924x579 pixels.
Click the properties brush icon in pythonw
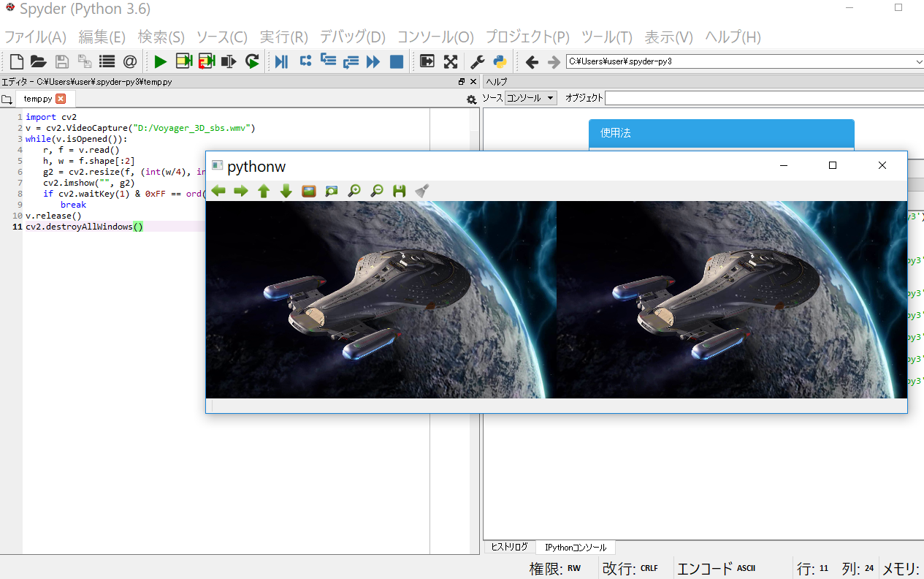click(421, 191)
